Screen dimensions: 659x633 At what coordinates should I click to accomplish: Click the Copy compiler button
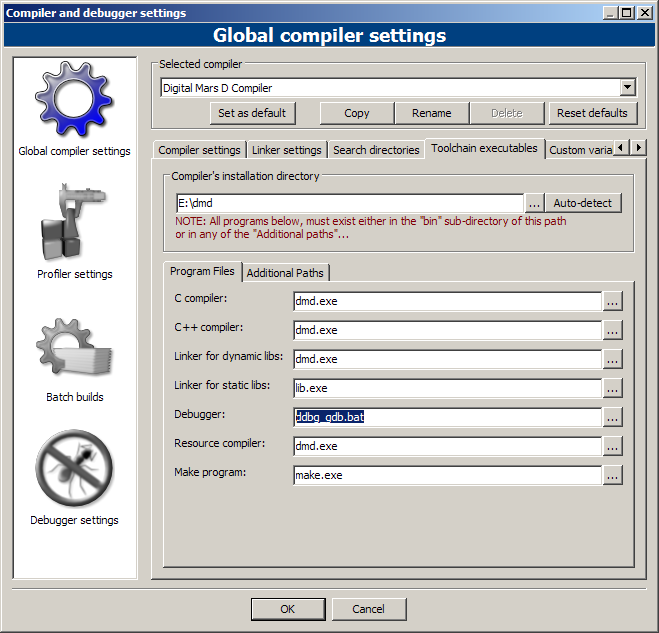click(x=356, y=113)
